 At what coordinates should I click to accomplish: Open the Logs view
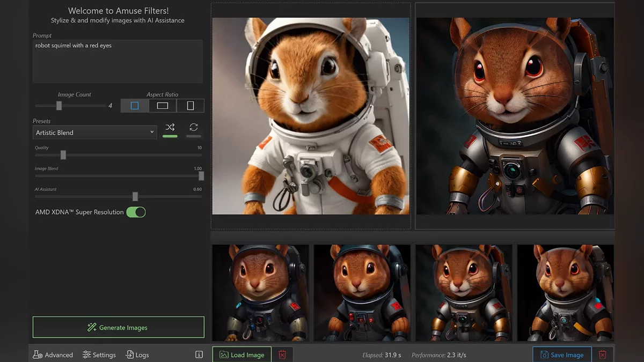point(137,354)
